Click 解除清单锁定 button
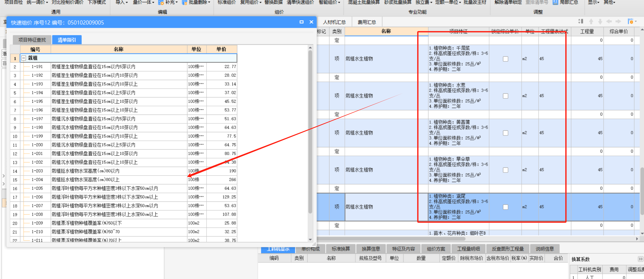The height and width of the screenshot is (279, 644). click(x=508, y=3)
